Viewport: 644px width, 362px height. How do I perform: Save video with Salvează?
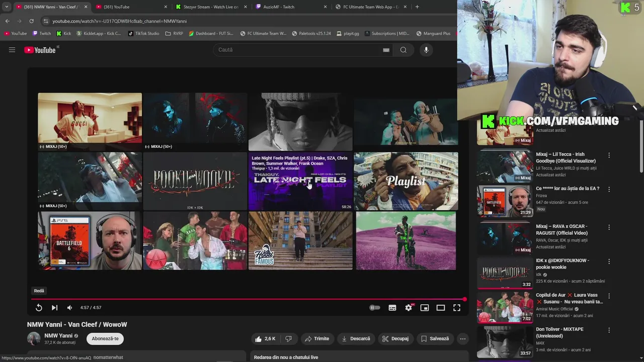coord(435,339)
